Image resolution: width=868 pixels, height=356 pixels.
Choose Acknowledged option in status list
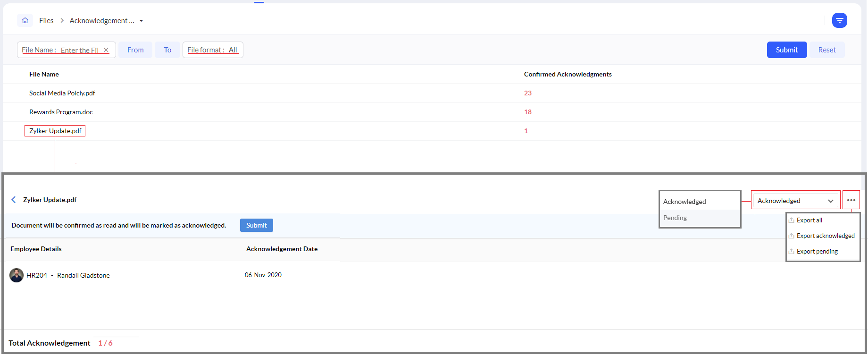click(x=700, y=202)
